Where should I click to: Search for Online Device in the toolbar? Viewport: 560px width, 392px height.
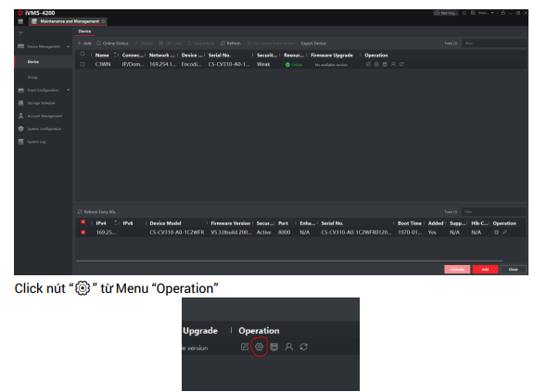pos(112,44)
